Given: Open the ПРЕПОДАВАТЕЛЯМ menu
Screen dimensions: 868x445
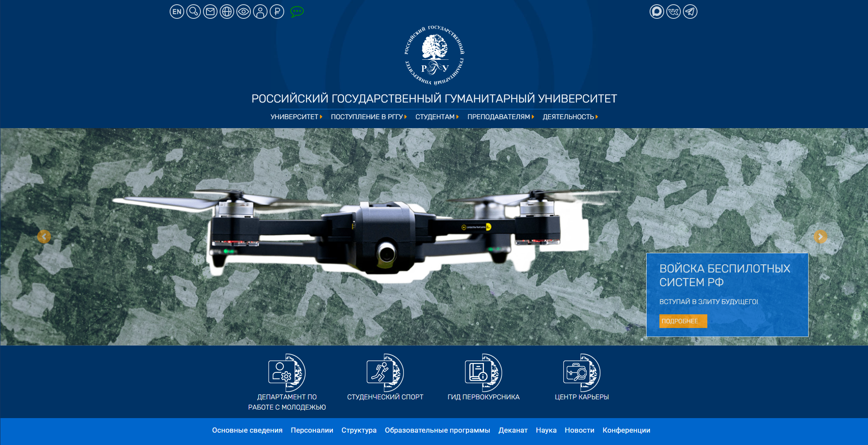Looking at the screenshot, I should click(x=499, y=117).
